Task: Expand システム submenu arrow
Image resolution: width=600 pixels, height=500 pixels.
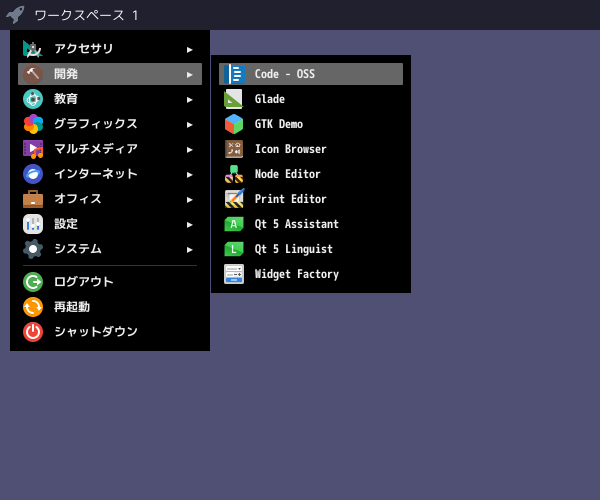Action: pos(189,250)
